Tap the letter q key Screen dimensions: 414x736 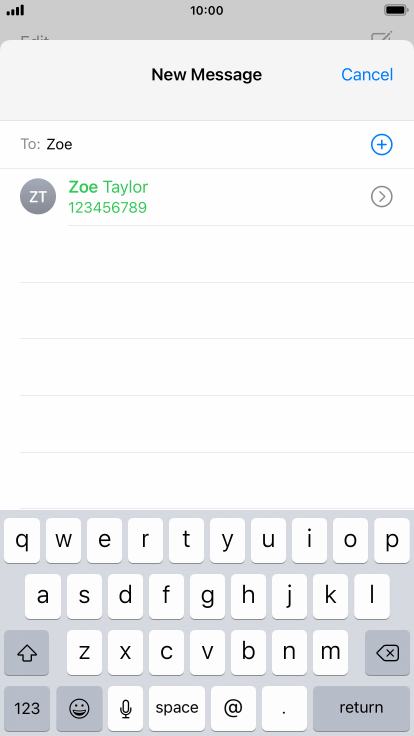[22, 540]
